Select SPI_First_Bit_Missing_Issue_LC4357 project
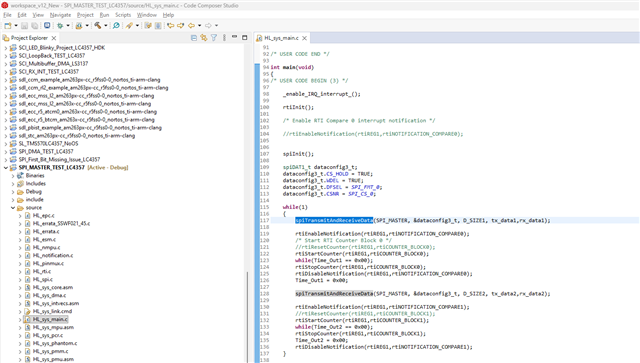 pyautogui.click(x=59, y=160)
